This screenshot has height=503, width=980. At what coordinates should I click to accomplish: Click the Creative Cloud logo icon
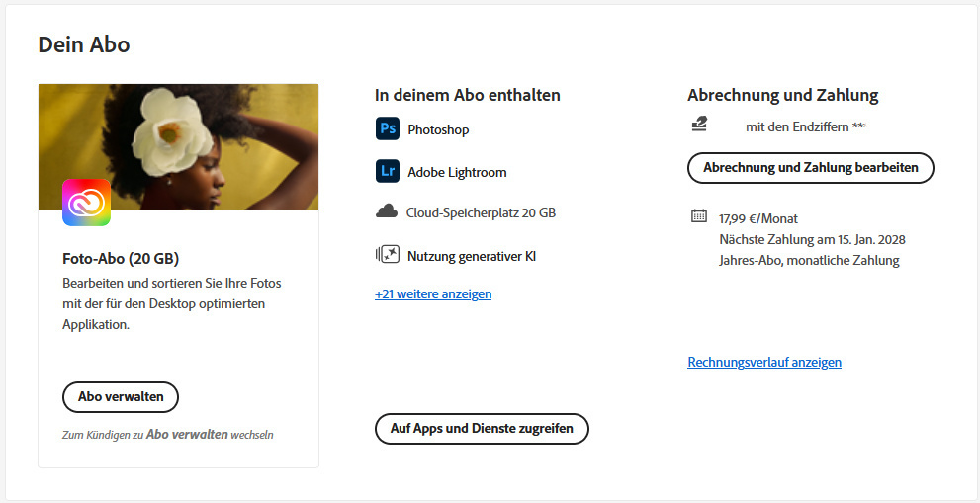86,203
